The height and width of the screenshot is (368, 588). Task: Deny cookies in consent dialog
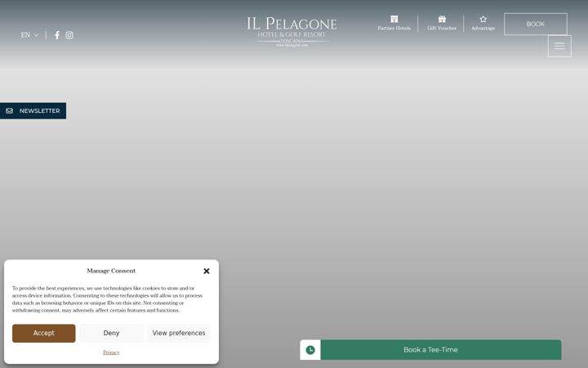tap(111, 333)
